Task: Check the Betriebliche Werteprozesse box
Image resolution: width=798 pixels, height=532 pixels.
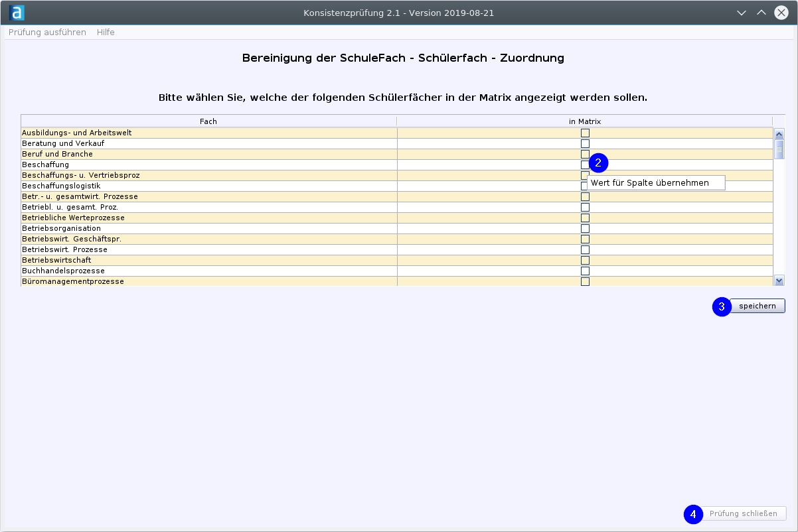Action: click(585, 218)
